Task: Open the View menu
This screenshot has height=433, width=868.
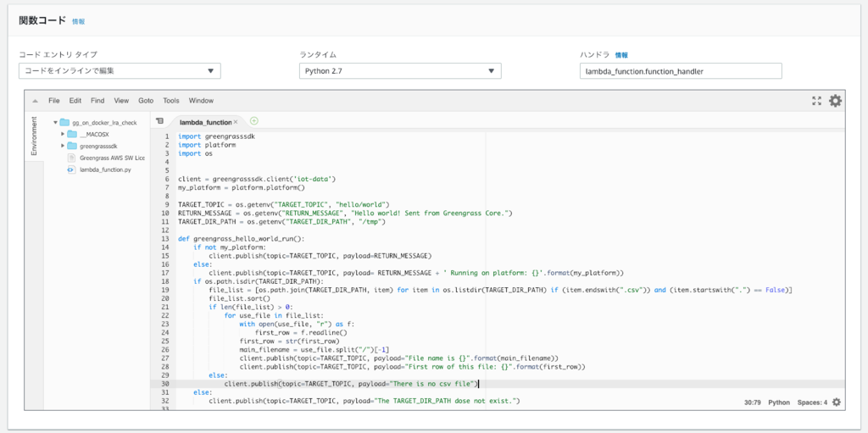Action: pyautogui.click(x=121, y=101)
